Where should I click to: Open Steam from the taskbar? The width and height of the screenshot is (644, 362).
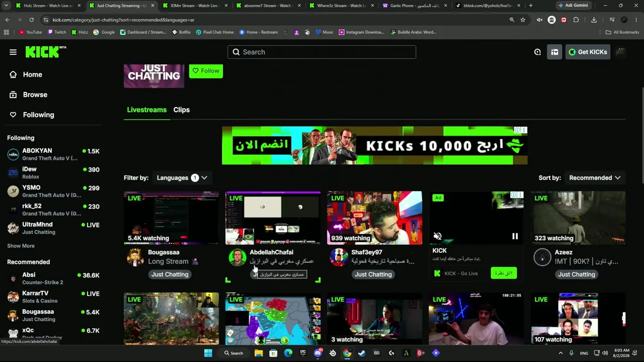click(362, 353)
